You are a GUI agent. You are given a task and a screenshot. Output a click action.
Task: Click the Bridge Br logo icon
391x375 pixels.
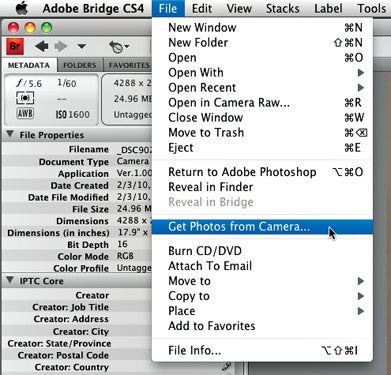pyautogui.click(x=15, y=46)
